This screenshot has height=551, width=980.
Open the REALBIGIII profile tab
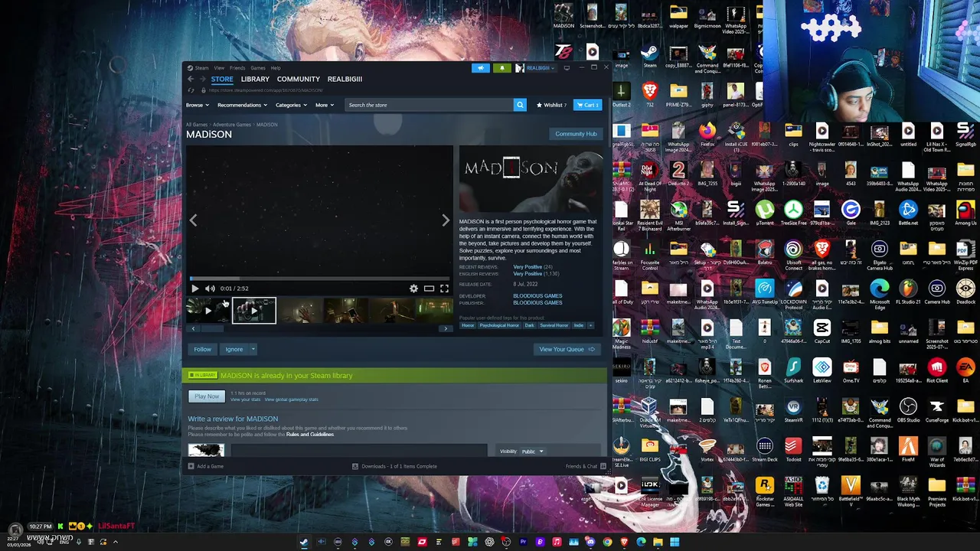click(x=345, y=79)
